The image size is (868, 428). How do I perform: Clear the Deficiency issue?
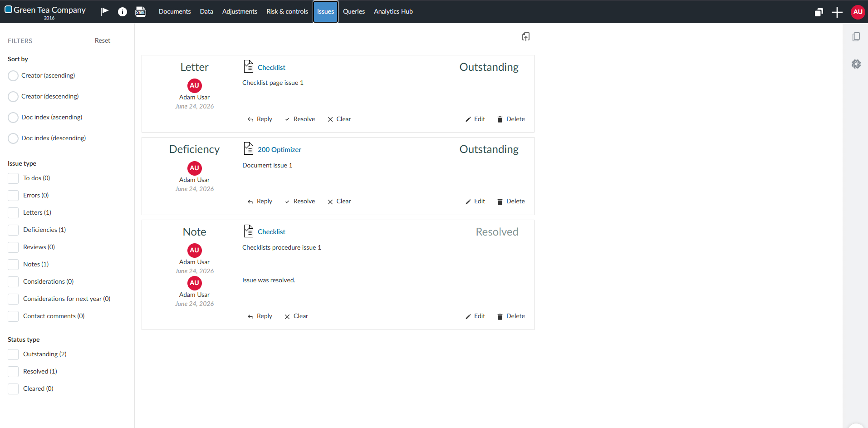pyautogui.click(x=339, y=201)
